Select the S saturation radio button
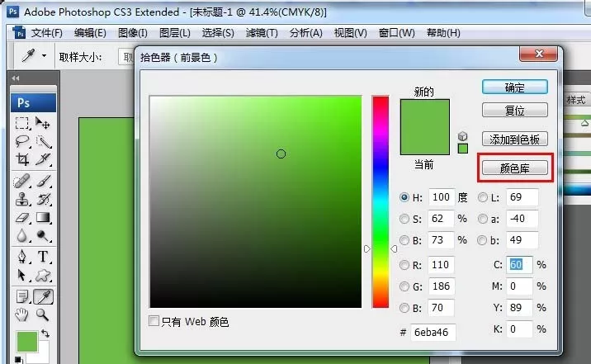The height and width of the screenshot is (364, 591). pyautogui.click(x=404, y=219)
